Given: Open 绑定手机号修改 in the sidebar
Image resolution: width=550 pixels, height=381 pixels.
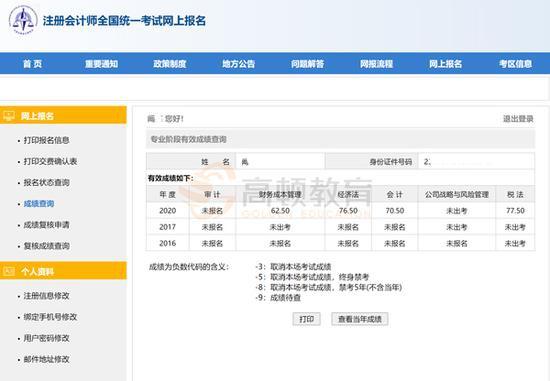Looking at the screenshot, I should 50,317.
